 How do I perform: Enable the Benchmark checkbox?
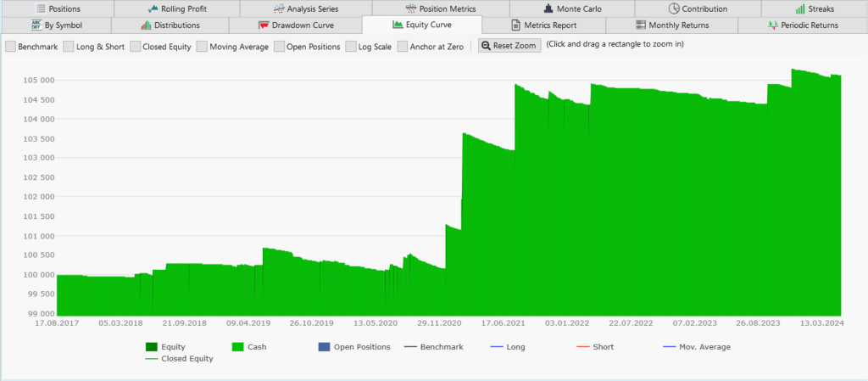pyautogui.click(x=10, y=47)
